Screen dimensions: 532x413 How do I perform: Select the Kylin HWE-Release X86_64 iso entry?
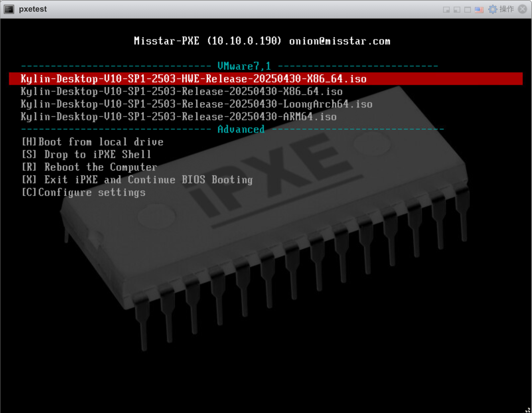(x=266, y=79)
